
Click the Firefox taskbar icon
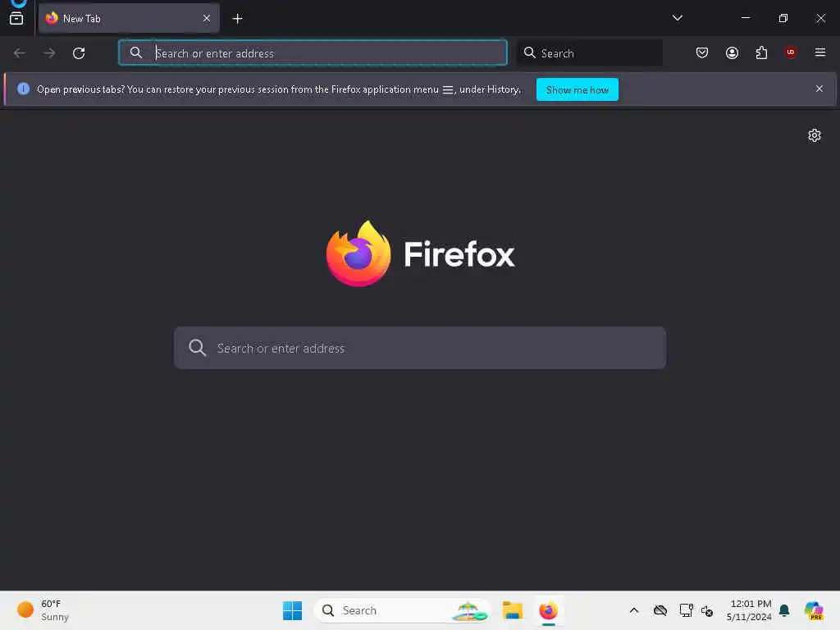click(549, 610)
